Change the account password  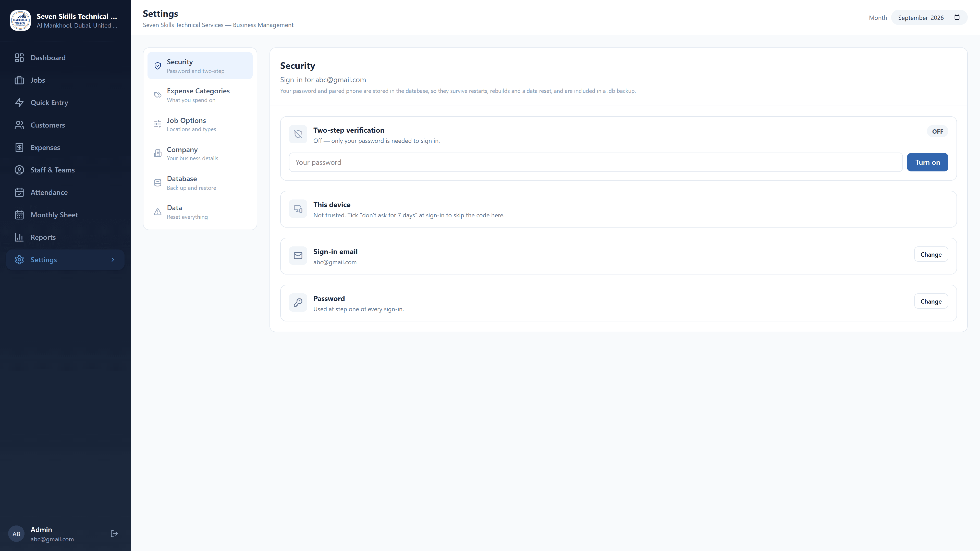click(931, 301)
